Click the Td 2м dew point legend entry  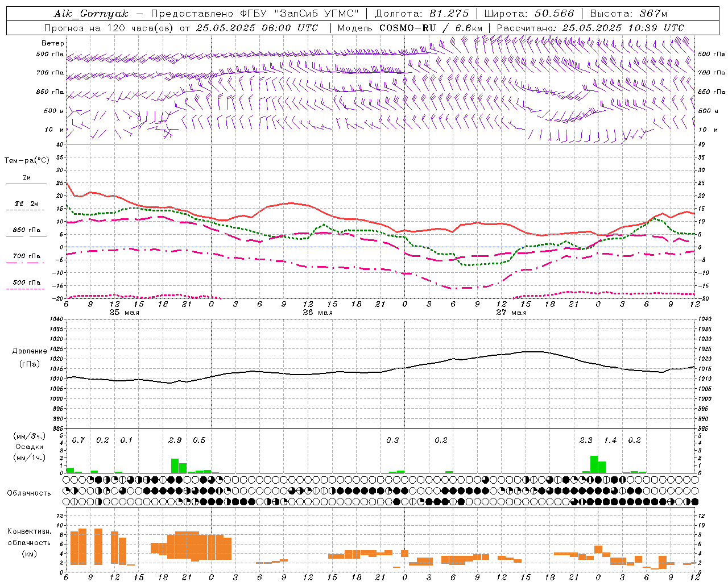(27, 203)
